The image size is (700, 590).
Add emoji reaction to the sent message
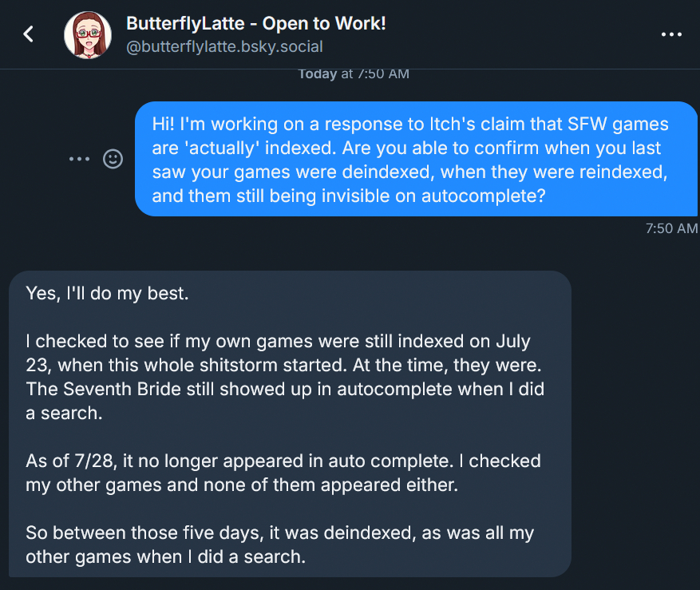(114, 159)
